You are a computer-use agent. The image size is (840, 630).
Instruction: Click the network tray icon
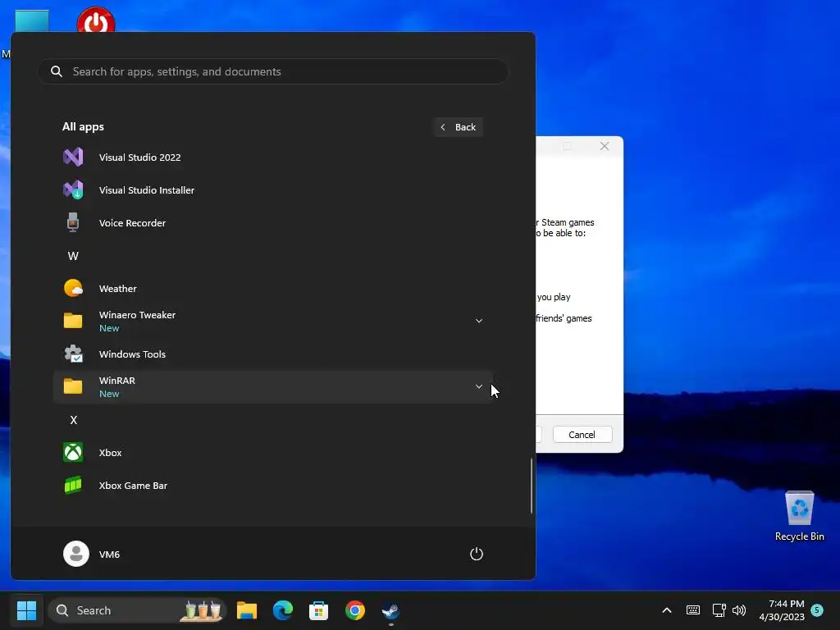click(x=719, y=610)
